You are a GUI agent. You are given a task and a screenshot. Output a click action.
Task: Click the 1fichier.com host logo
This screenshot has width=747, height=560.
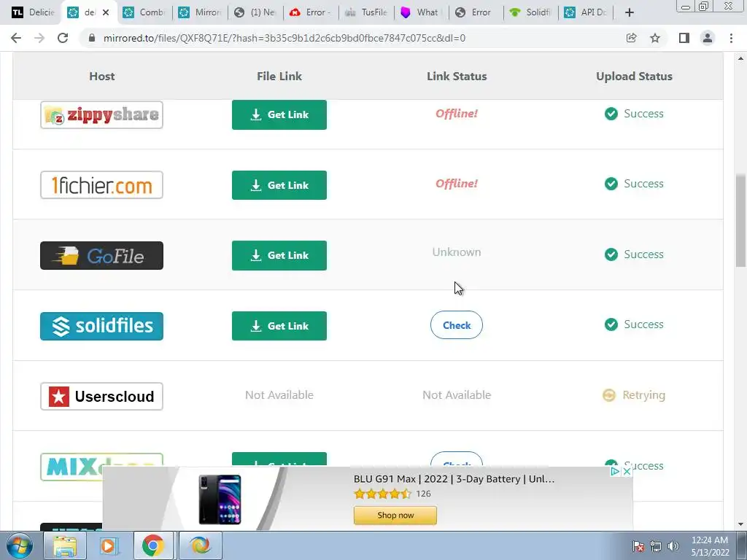(x=101, y=184)
